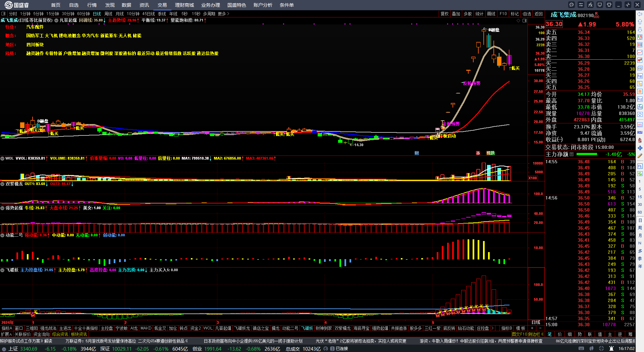644x352 pixels.
Task: Click the 上证 3340.69 index in status bar
Action: pyautogui.click(x=23, y=349)
